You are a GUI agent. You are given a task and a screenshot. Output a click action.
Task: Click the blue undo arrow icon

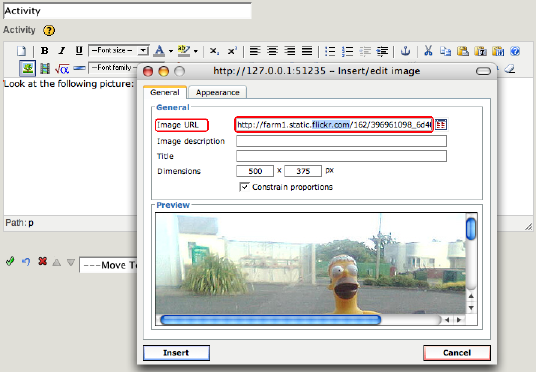tap(26, 262)
